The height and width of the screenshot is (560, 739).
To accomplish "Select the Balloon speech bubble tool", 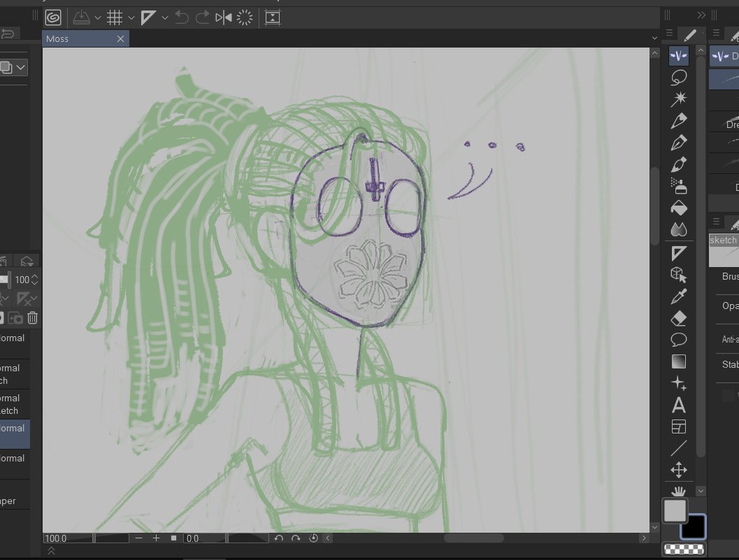I will tap(679, 340).
